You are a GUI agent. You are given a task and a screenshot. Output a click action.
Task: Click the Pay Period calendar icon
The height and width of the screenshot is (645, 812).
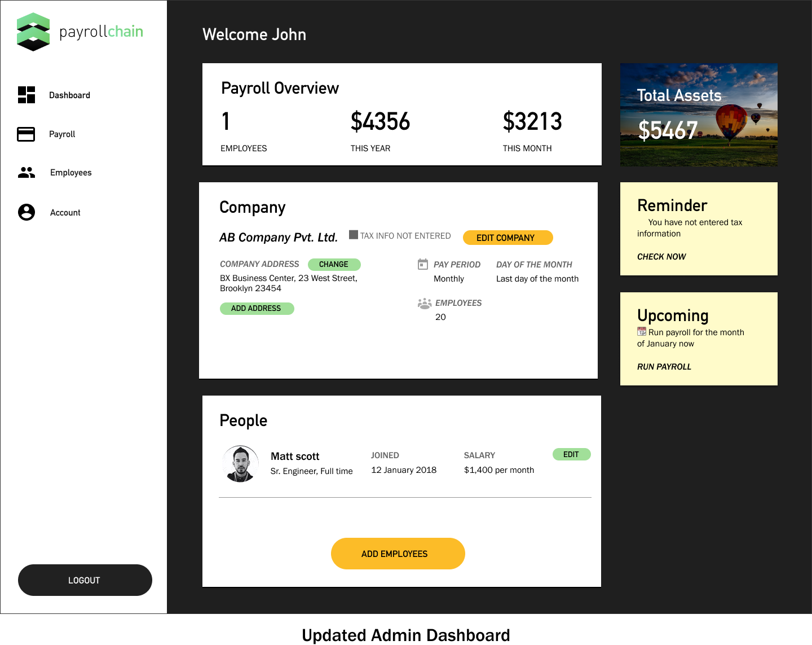click(x=423, y=264)
